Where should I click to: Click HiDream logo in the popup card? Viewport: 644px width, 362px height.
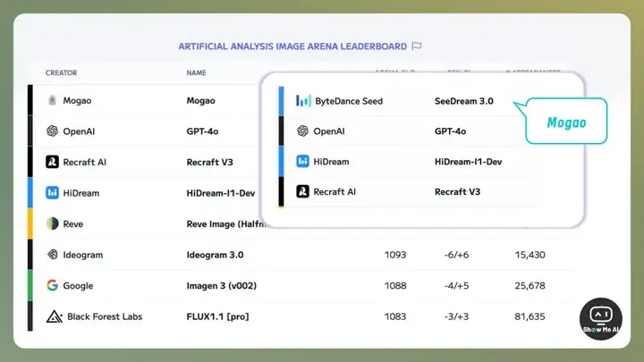point(302,161)
